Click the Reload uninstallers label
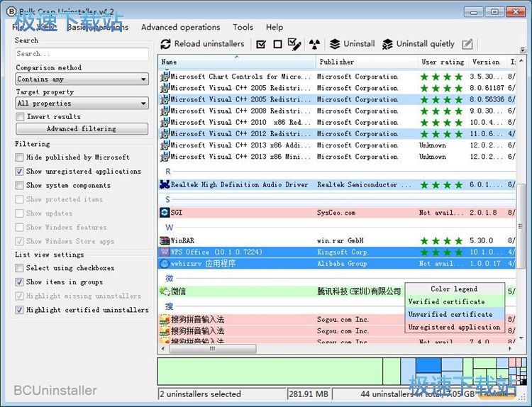The width and height of the screenshot is (532, 407). [x=209, y=44]
